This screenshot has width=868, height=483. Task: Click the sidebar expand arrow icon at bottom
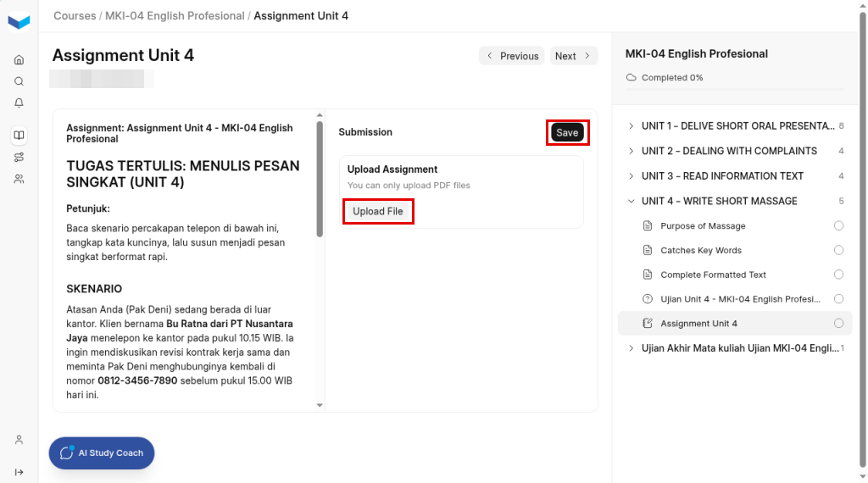coord(19,472)
